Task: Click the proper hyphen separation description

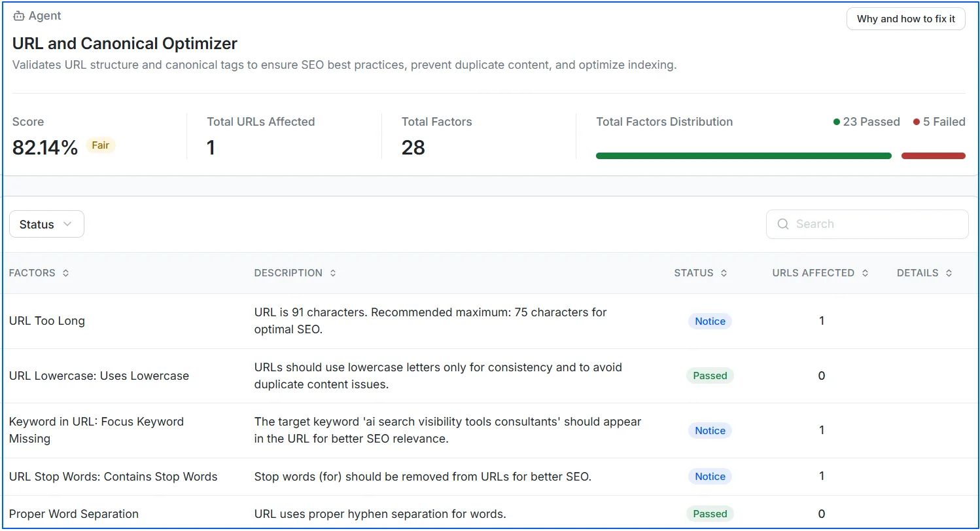Action: (380, 514)
